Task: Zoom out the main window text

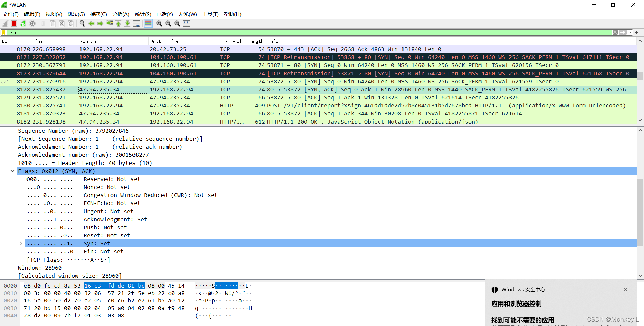Action: (x=168, y=24)
